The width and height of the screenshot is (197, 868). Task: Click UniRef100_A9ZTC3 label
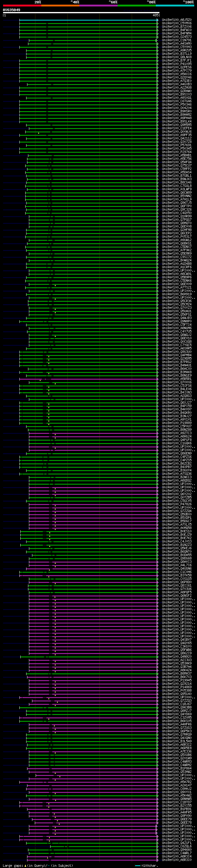click(177, 433)
